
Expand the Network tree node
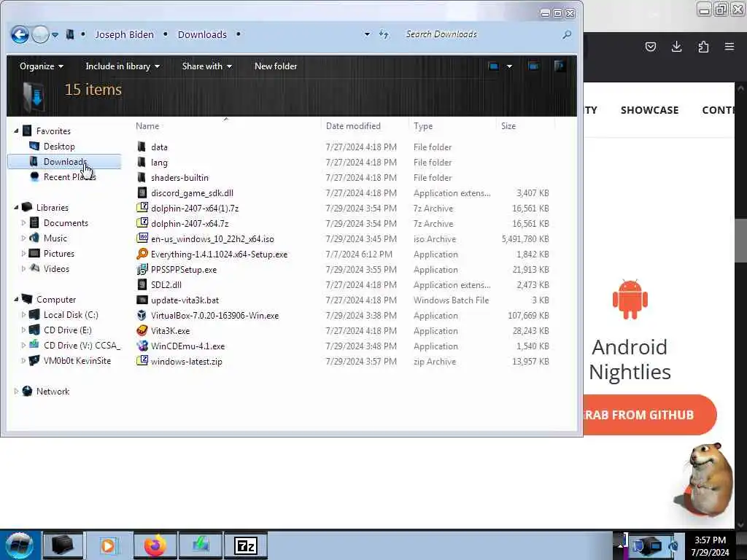click(16, 391)
